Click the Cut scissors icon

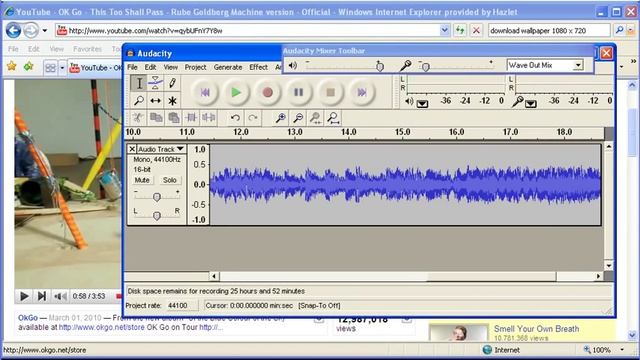click(138, 118)
